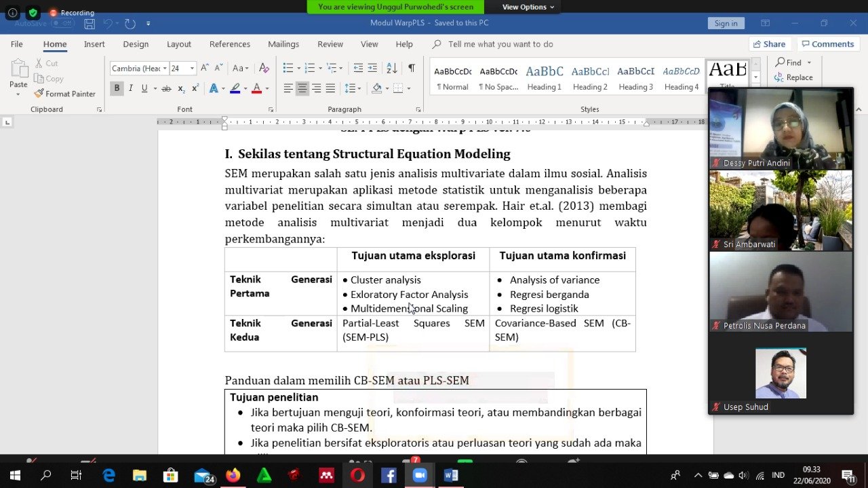The width and height of the screenshot is (868, 488).
Task: Open Zoom from the Windows taskbar
Action: click(419, 475)
